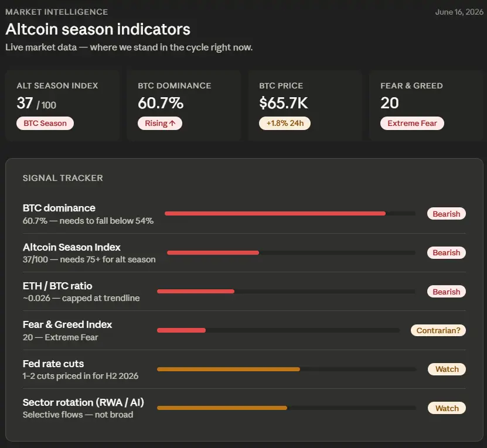Click the Rising arrow badge under BTC Dominance
This screenshot has width=487, height=448.
(160, 123)
